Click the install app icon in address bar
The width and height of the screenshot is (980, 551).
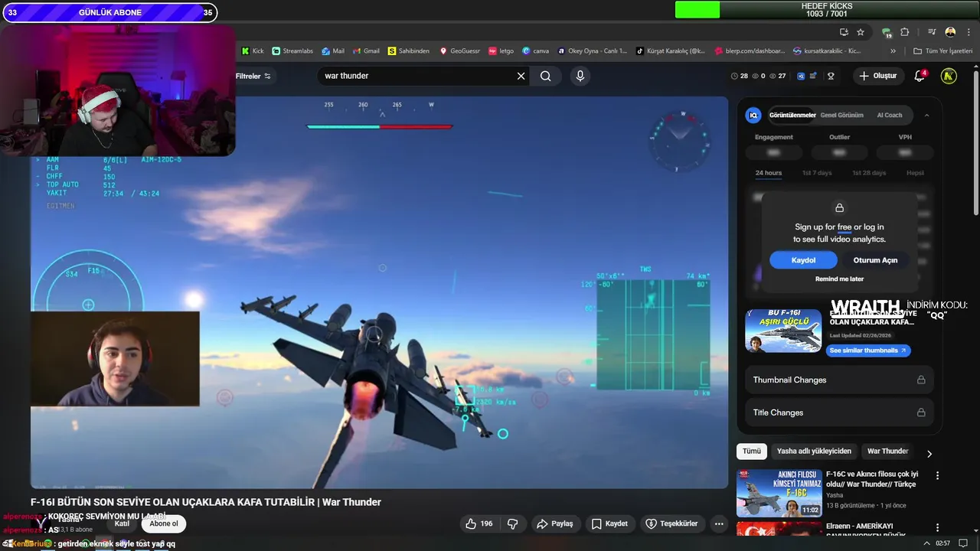[844, 32]
